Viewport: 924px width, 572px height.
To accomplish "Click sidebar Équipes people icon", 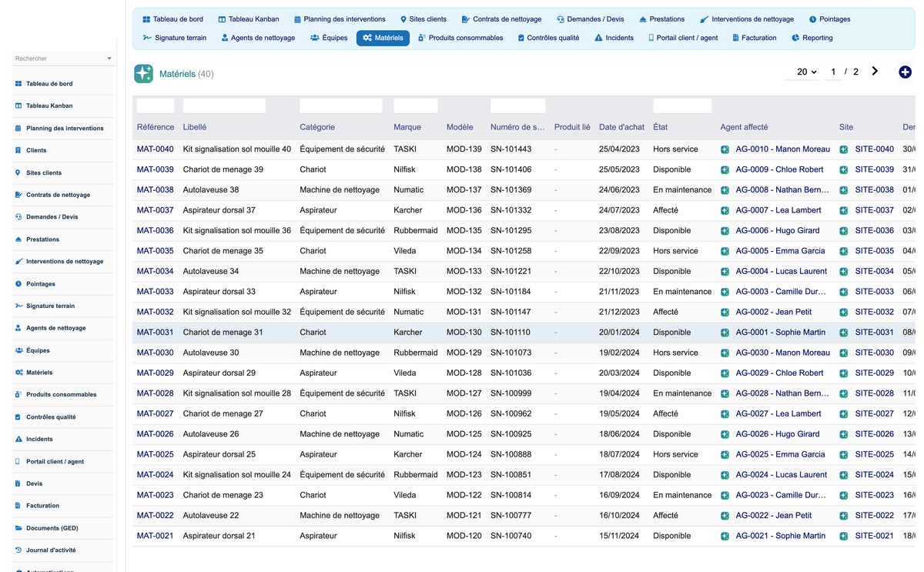I will click(18, 350).
